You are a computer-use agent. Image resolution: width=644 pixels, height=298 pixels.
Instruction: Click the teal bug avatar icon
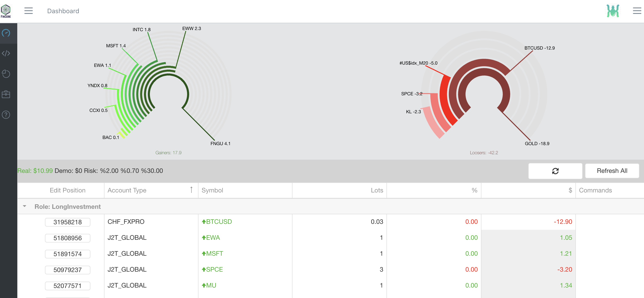(612, 11)
